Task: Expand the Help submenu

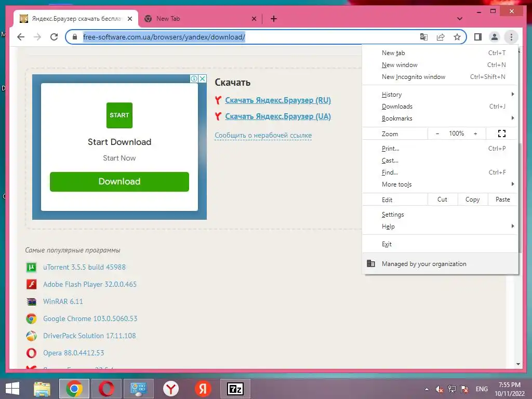Action: pyautogui.click(x=441, y=227)
